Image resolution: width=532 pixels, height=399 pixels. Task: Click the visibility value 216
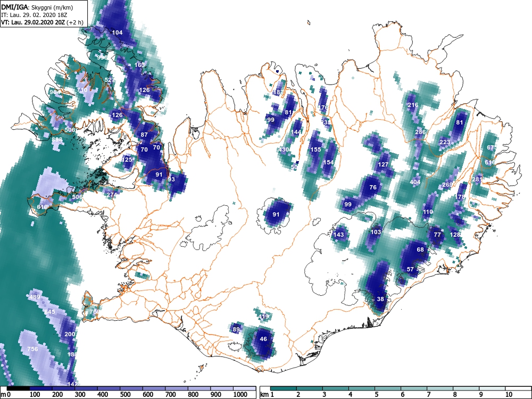coord(413,105)
